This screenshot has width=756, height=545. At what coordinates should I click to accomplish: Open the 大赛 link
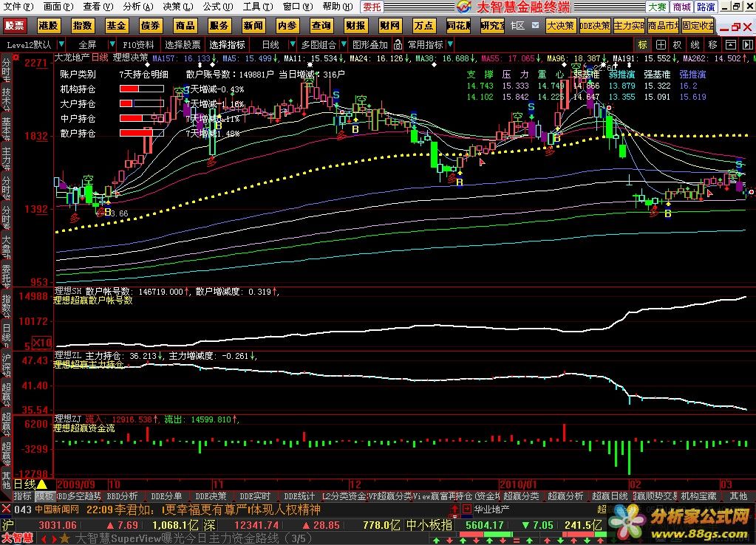pos(657,7)
